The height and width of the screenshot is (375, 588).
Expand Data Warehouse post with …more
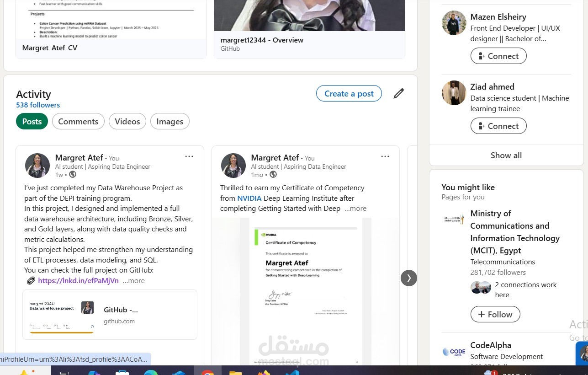(134, 281)
